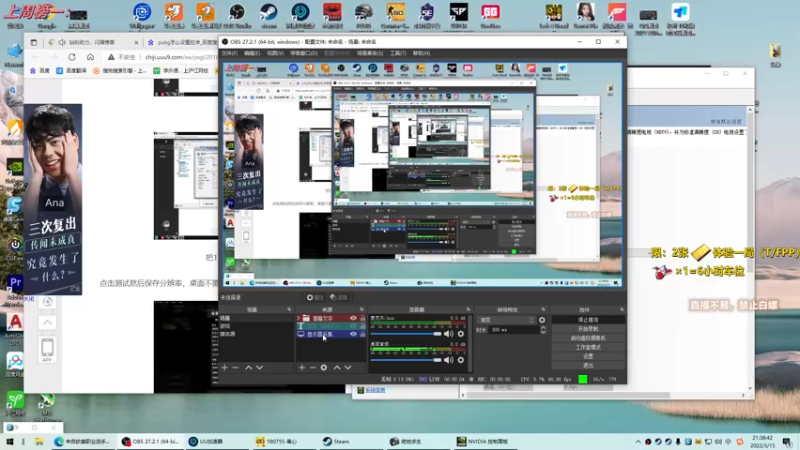Move selected source down in sources list
Viewport: 800px width, 450px height.
click(348, 367)
